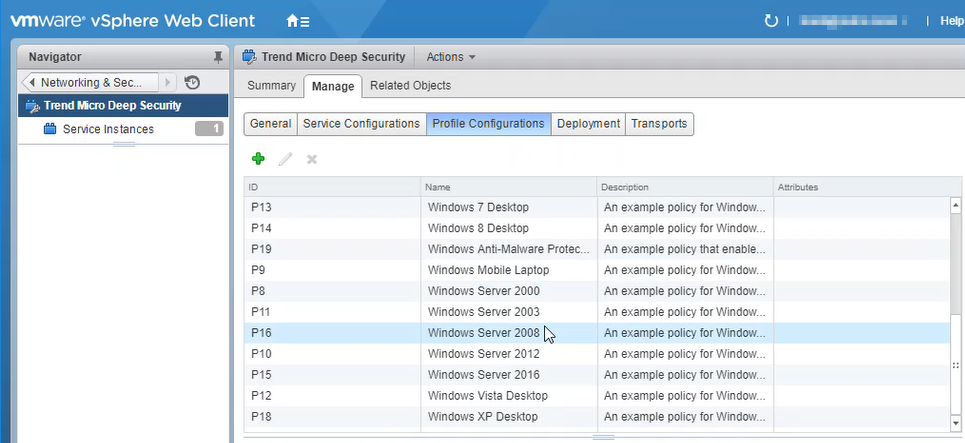
Task: Select Trend Micro Deep Security in Navigator
Action: coord(112,106)
